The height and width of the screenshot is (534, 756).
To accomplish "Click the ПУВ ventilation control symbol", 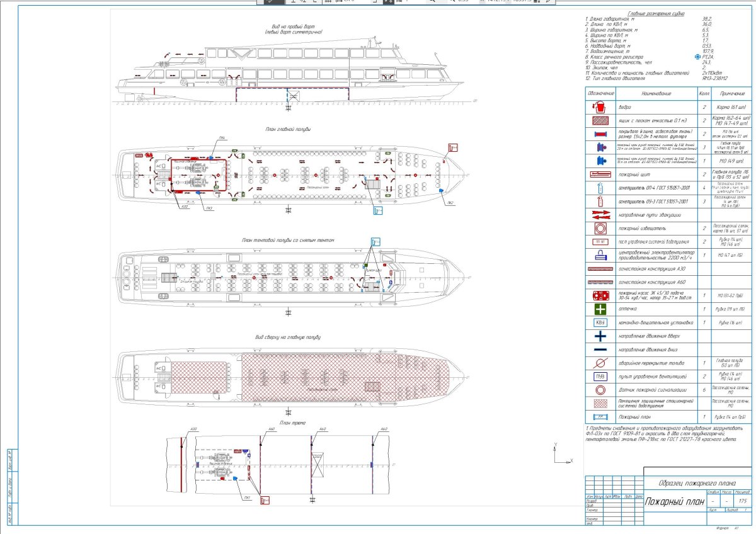I will pos(600,376).
